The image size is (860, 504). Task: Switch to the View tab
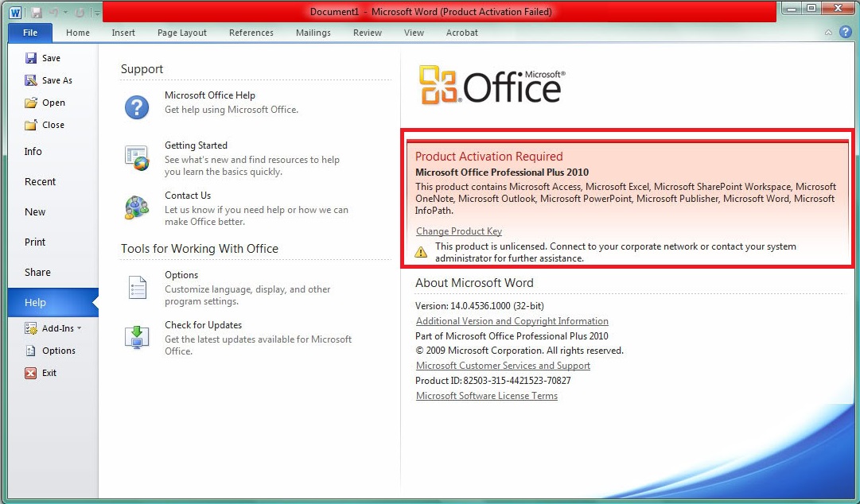(414, 33)
